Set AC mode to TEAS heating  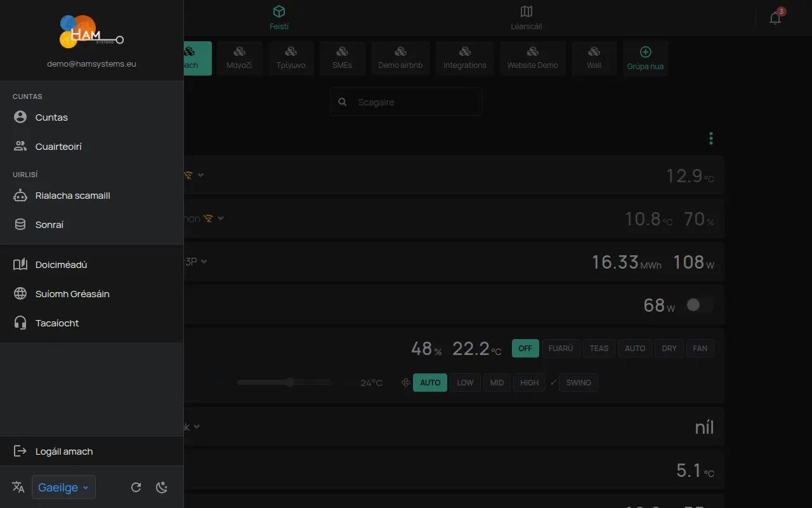[x=599, y=348]
